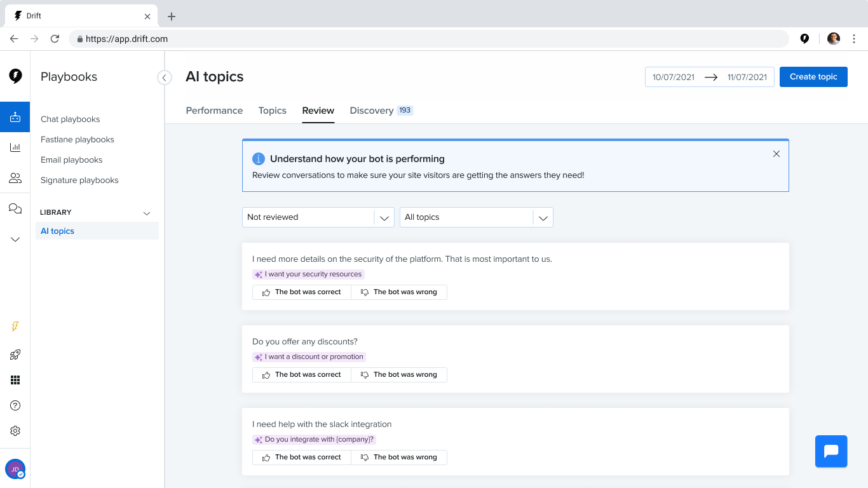Viewport: 868px width, 488px height.
Task: Select the Review tab
Action: pos(318,111)
